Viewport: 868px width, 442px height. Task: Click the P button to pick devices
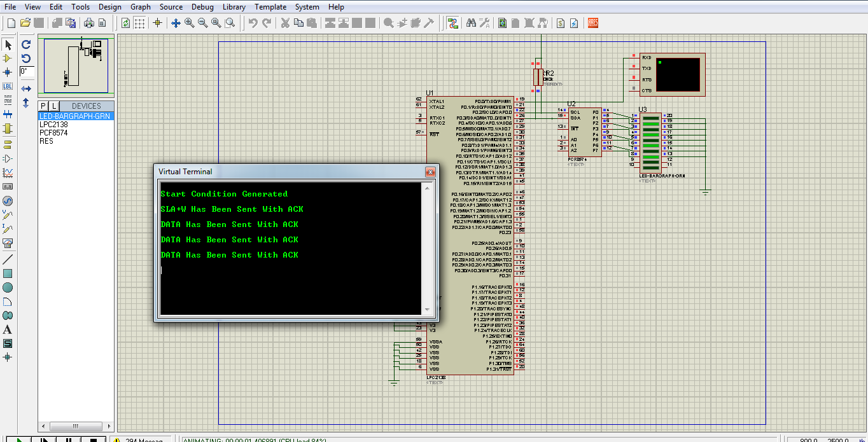pyautogui.click(x=42, y=105)
